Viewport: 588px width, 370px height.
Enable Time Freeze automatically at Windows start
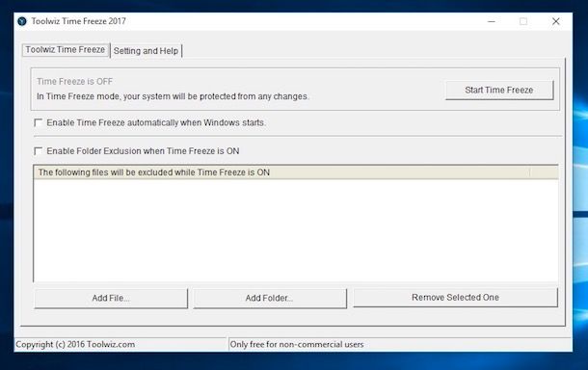38,122
